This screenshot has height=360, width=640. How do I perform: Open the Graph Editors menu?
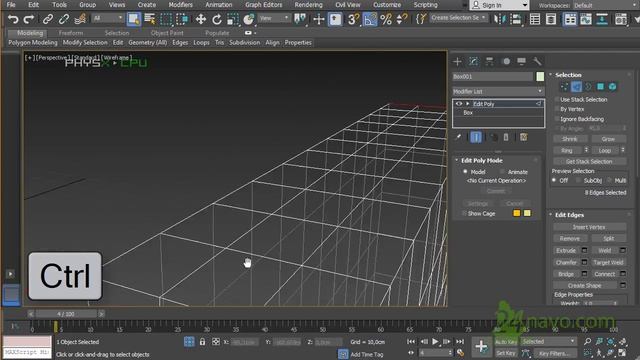pos(264,5)
